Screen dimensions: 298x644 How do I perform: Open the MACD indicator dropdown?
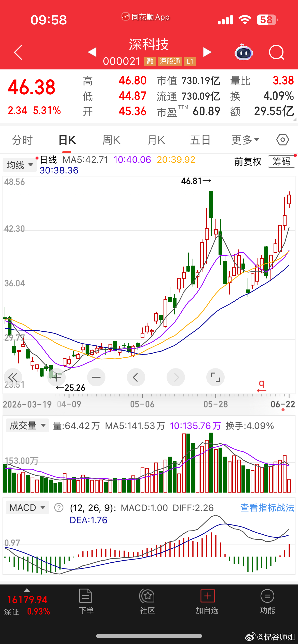27,508
